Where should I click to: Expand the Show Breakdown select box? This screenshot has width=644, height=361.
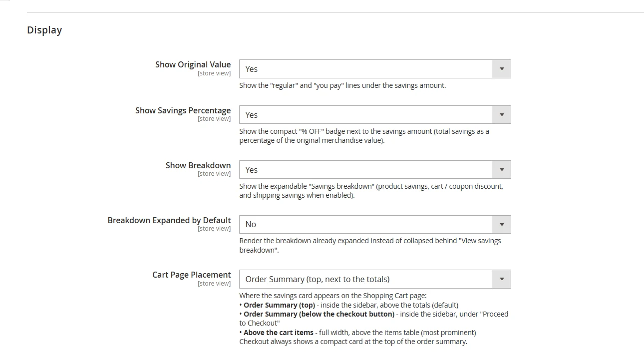[x=375, y=170]
